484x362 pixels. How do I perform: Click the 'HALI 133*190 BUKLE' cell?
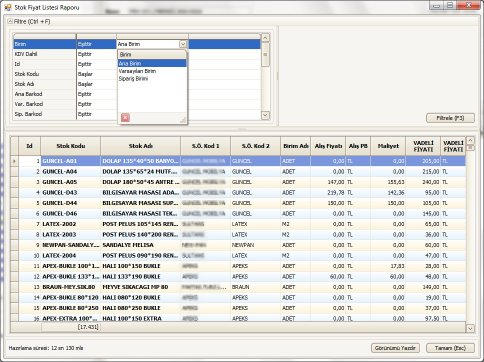pyautogui.click(x=140, y=277)
